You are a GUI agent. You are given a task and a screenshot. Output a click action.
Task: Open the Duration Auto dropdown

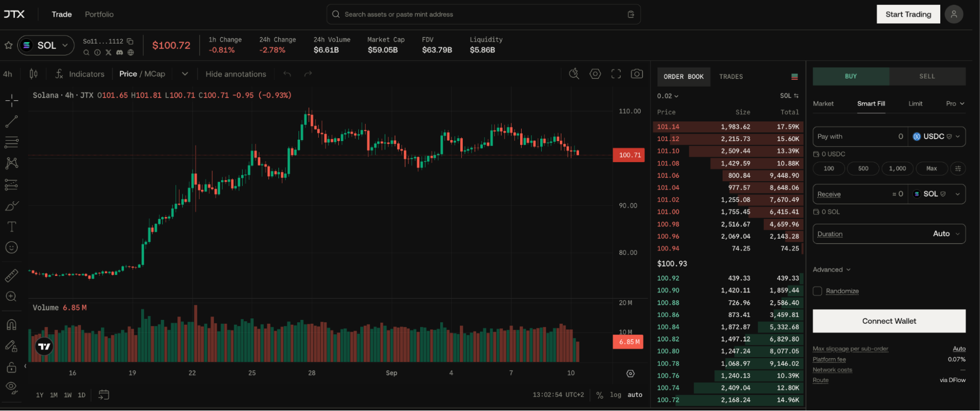pos(889,234)
